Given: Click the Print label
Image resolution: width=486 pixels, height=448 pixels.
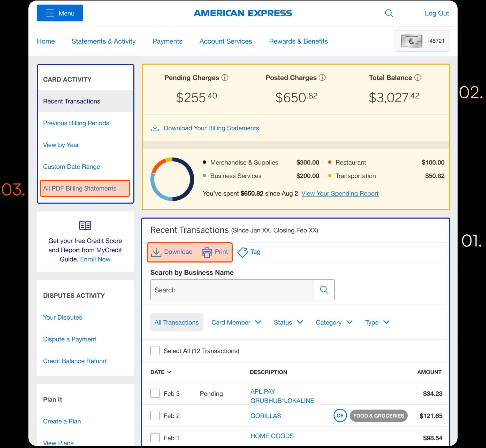Looking at the screenshot, I should tap(222, 252).
